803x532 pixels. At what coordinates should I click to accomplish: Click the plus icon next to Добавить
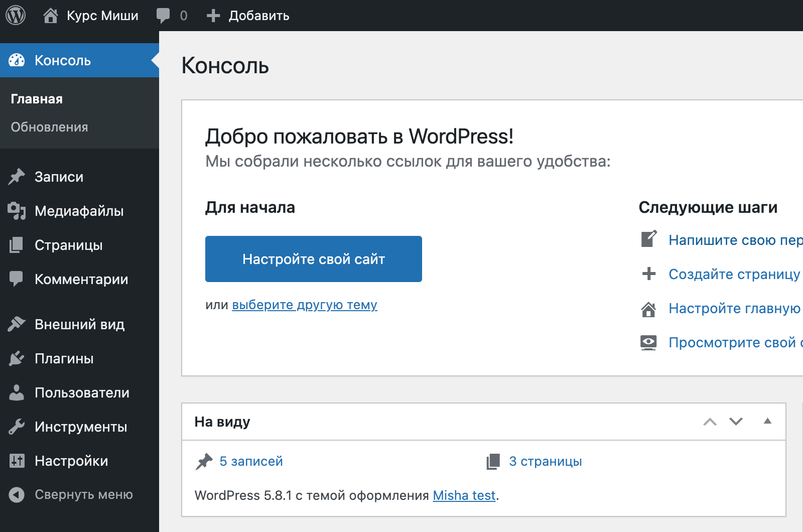tap(213, 16)
